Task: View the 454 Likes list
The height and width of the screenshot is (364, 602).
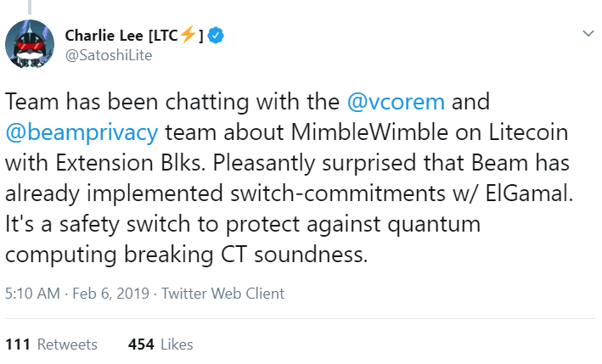Action: pos(160,344)
